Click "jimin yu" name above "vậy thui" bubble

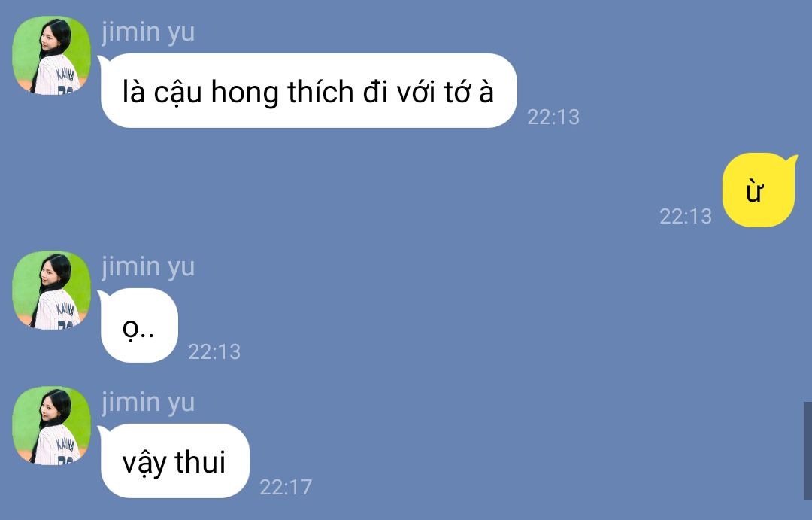coord(148,403)
